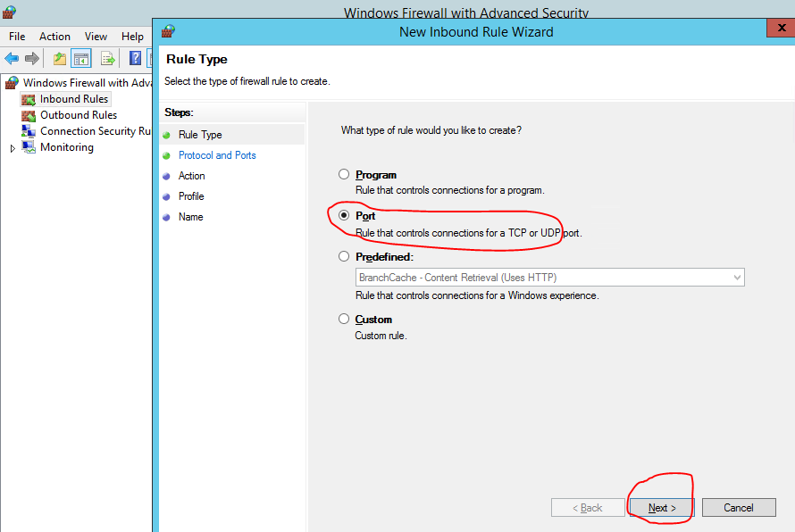Image resolution: width=795 pixels, height=532 pixels.
Task: Select Monitoring in the console tree
Action: coord(67,147)
